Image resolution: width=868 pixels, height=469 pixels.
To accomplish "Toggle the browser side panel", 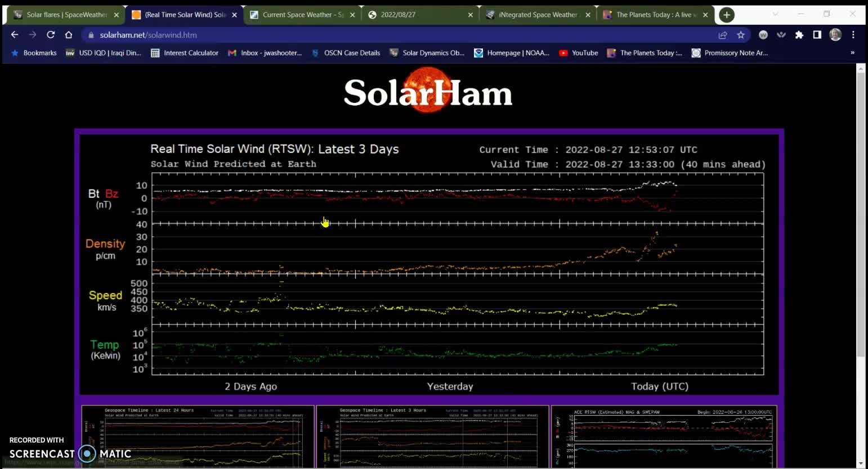I will click(817, 35).
